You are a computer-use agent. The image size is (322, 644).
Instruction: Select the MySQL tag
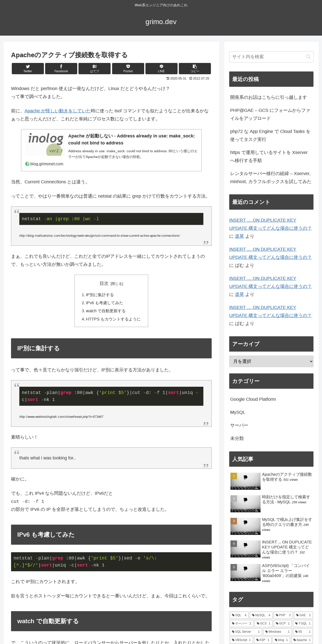click(261, 615)
